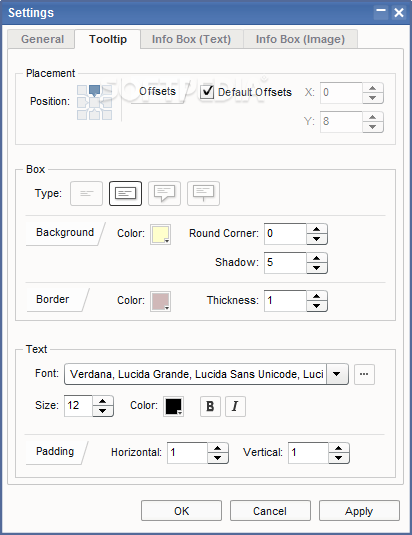This screenshot has width=412, height=535.
Task: Click the Shadow input field
Action: (285, 263)
